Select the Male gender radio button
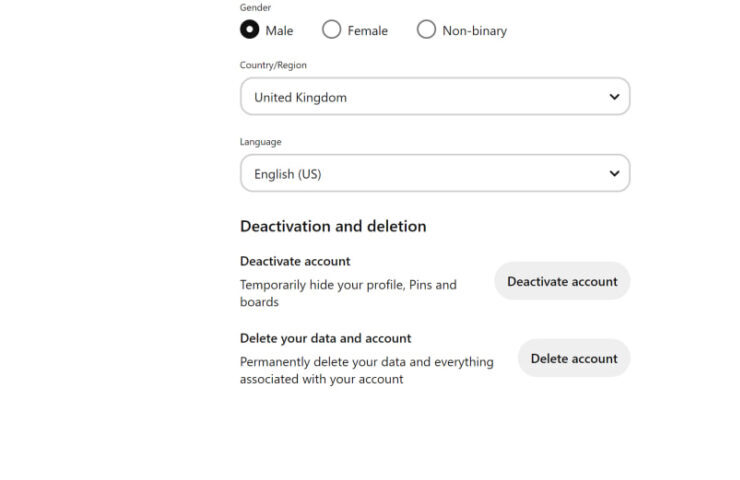Image resolution: width=740 pixels, height=480 pixels. [249, 29]
